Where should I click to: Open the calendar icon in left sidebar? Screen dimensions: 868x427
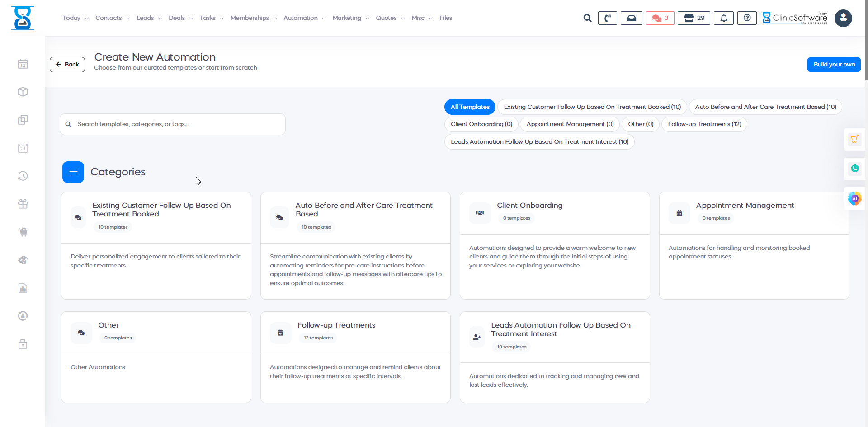[23, 64]
